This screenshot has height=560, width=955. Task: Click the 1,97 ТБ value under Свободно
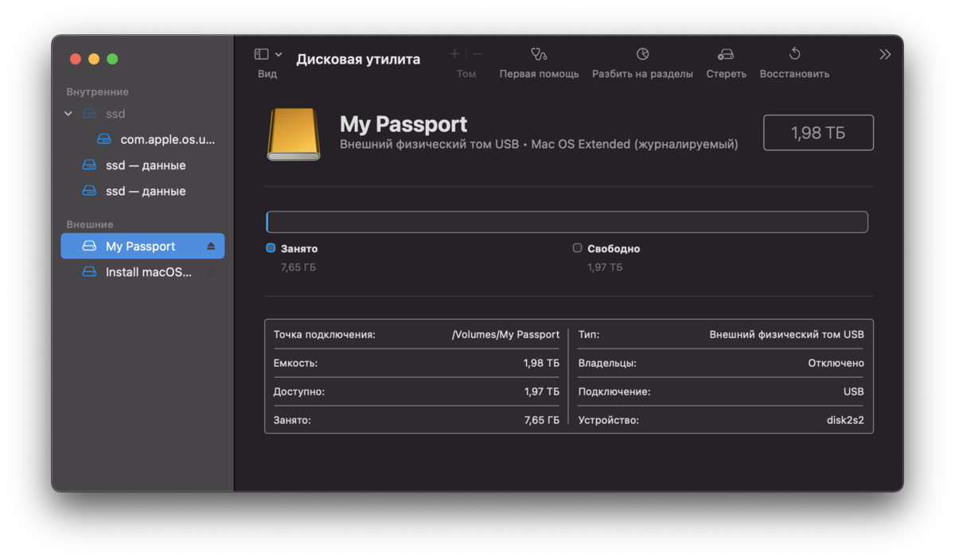[605, 267]
